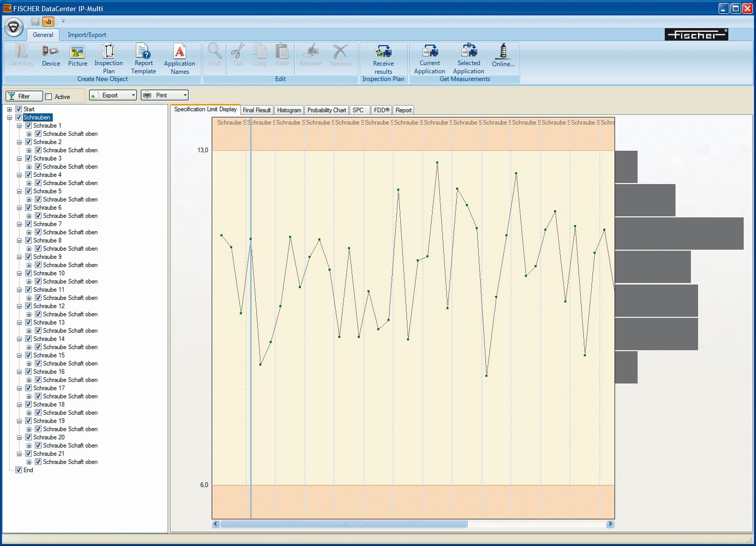Get measurements from Current Application
The height and width of the screenshot is (546, 756).
point(430,59)
